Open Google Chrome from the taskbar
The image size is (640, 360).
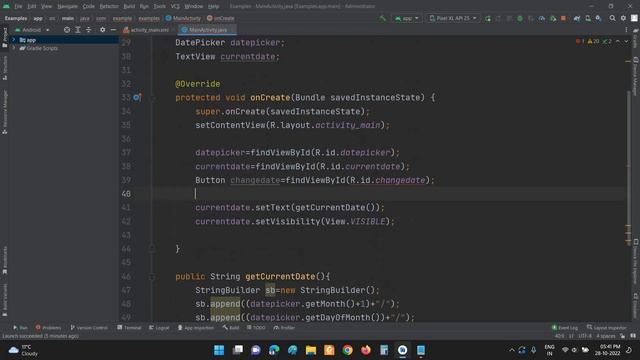click(x=347, y=350)
